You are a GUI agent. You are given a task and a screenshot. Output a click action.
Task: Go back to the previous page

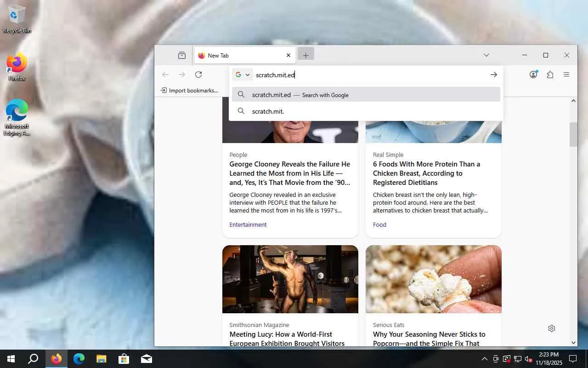(165, 75)
